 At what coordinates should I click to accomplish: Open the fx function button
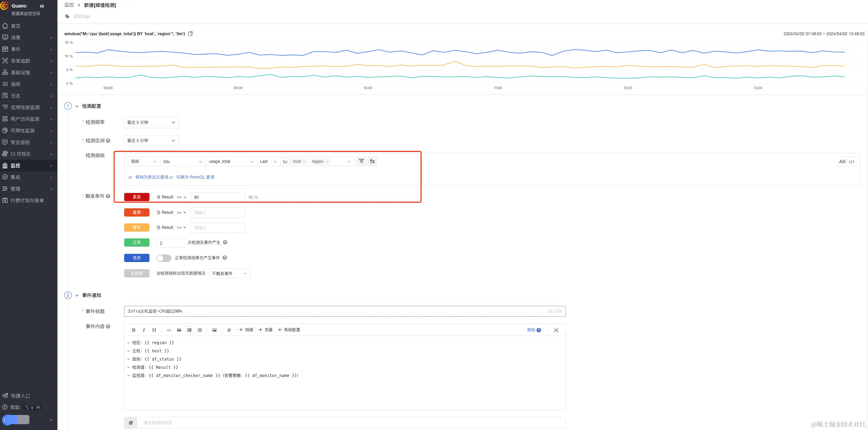(372, 161)
